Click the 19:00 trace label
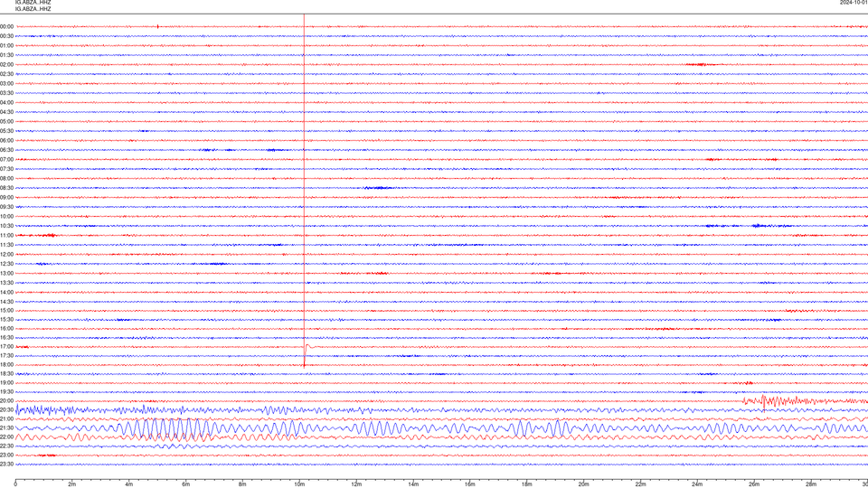This screenshot has height=488, width=868. pyautogui.click(x=6, y=383)
